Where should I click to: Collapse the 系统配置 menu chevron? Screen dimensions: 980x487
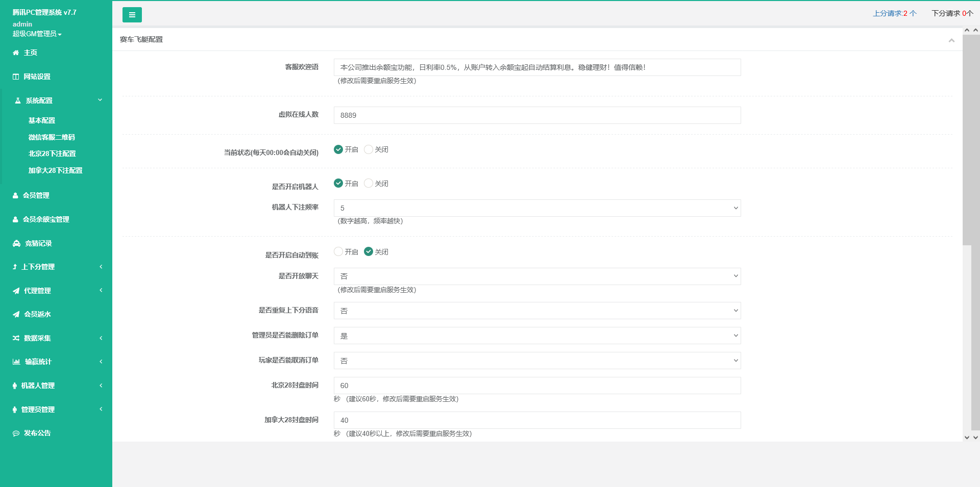pyautogui.click(x=100, y=100)
